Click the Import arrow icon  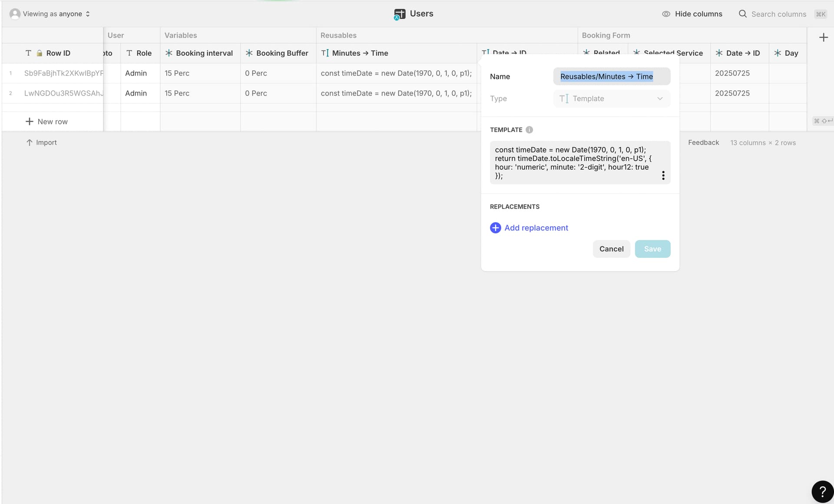coord(29,142)
